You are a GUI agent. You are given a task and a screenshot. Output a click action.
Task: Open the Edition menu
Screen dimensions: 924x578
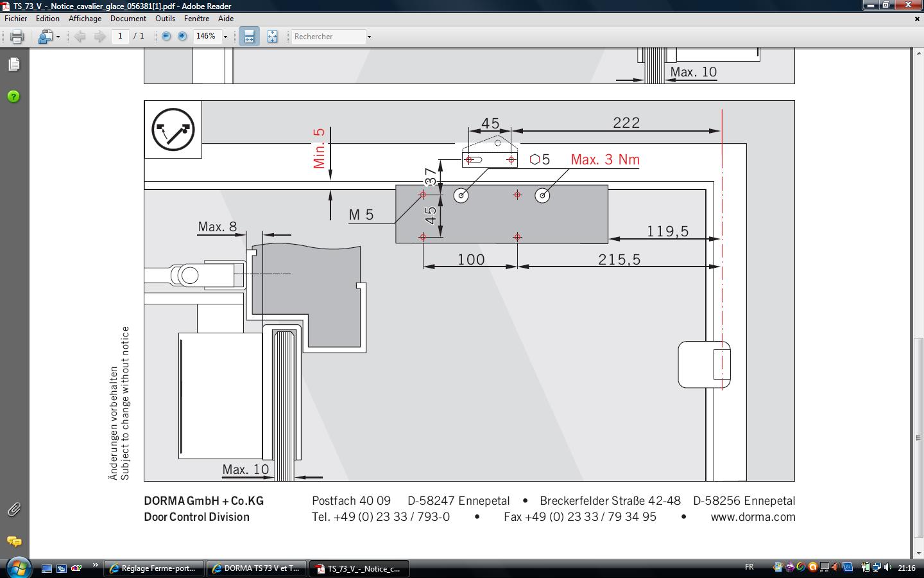(x=47, y=19)
